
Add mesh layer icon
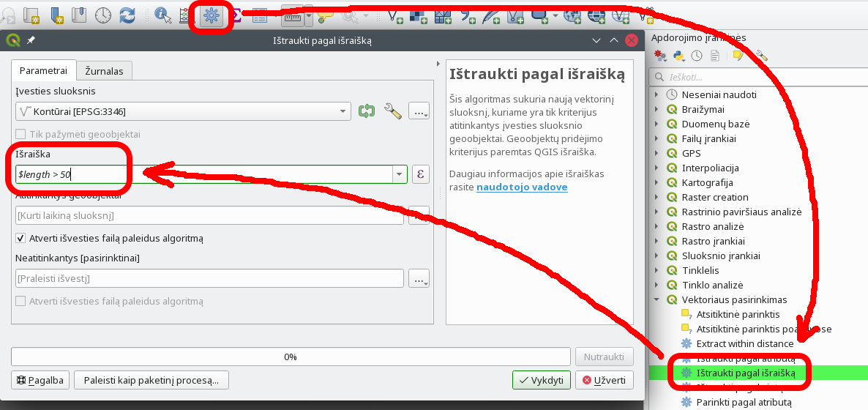pos(443,16)
